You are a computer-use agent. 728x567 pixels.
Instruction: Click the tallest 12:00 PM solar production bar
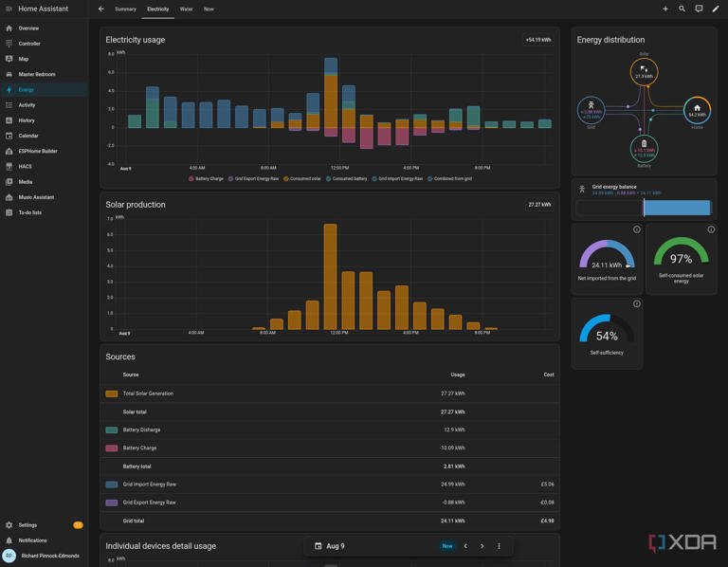click(330, 277)
